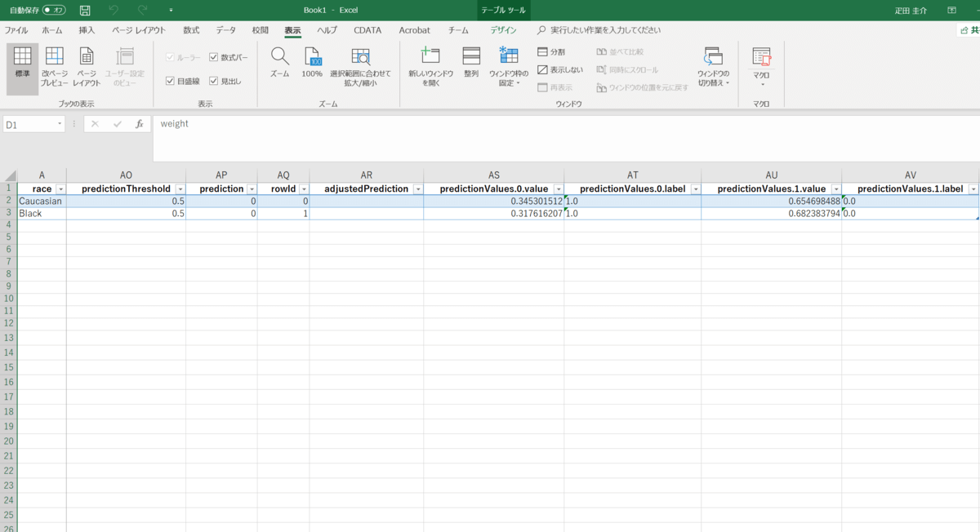980x532 pixels.
Task: Open the ファイル tab
Action: tap(16, 30)
